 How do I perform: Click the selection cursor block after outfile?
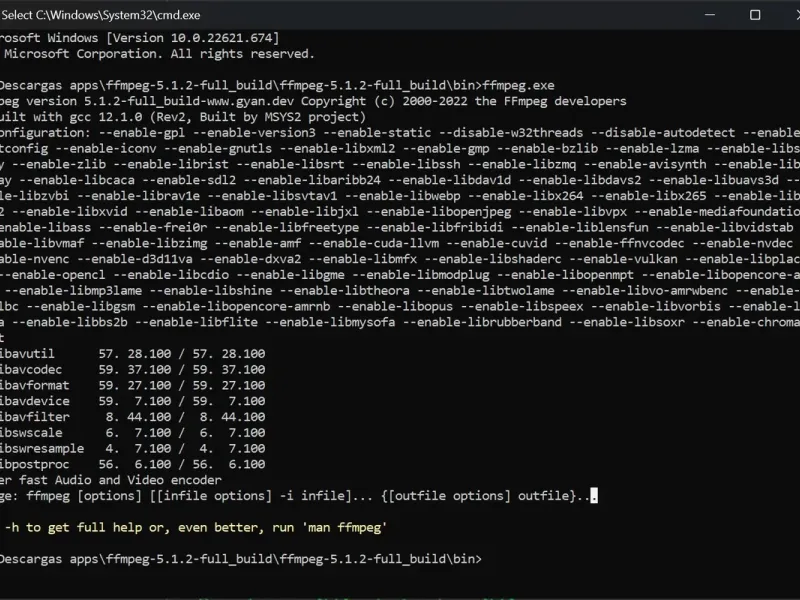coord(594,496)
